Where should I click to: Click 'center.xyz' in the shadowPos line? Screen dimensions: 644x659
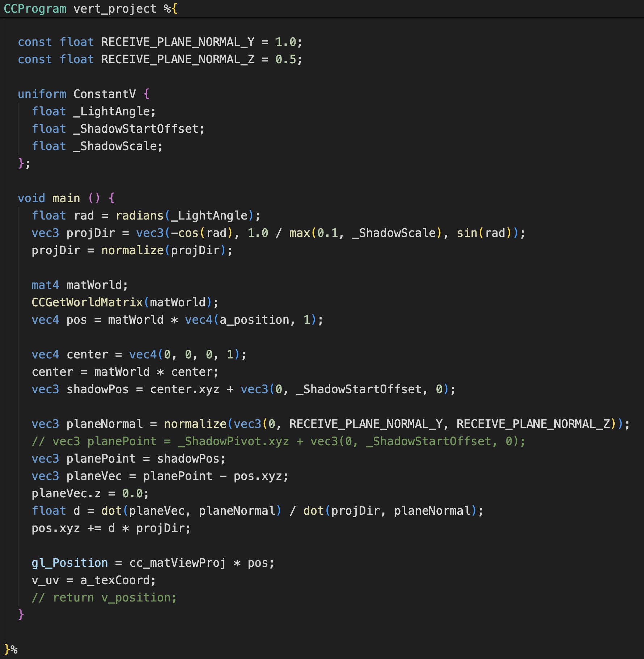185,389
